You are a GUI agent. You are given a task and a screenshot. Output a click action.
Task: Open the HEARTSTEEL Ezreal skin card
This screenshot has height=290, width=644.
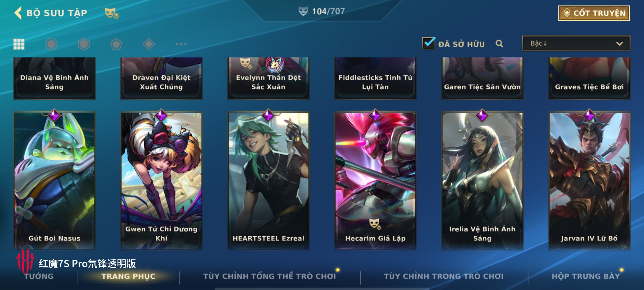(x=268, y=181)
